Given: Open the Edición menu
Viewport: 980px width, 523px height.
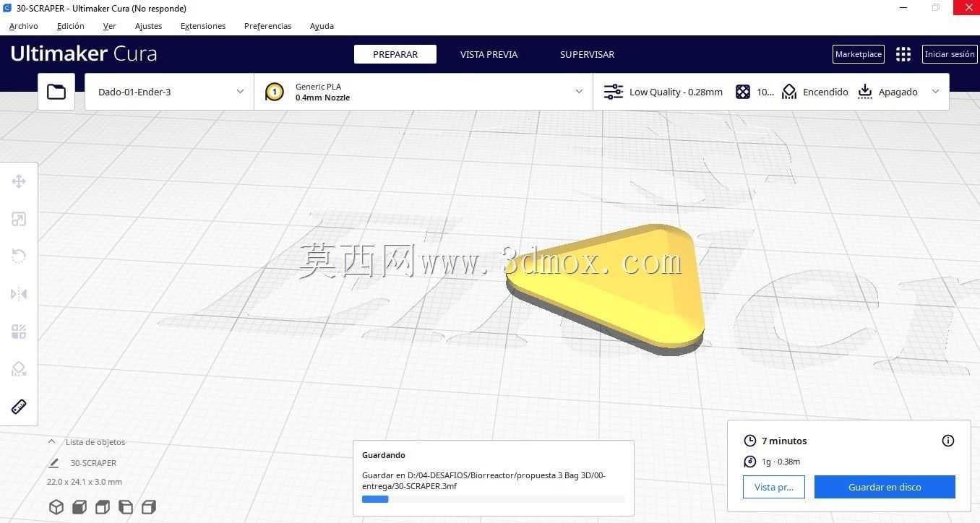Looking at the screenshot, I should [71, 26].
